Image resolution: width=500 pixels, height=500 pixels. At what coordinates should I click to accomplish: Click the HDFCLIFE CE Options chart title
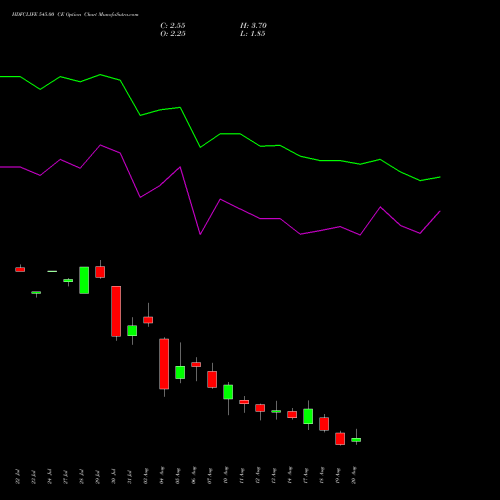pyautogui.click(x=75, y=15)
